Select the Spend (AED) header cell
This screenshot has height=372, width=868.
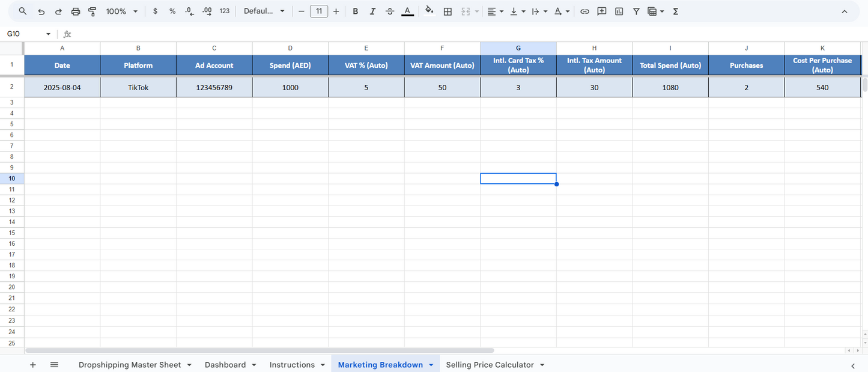[290, 65]
